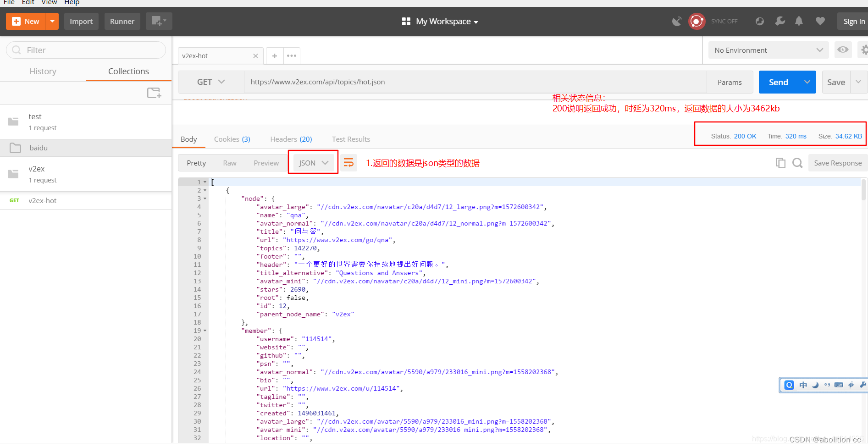Click the Save button
This screenshot has height=447, width=868.
coord(836,82)
